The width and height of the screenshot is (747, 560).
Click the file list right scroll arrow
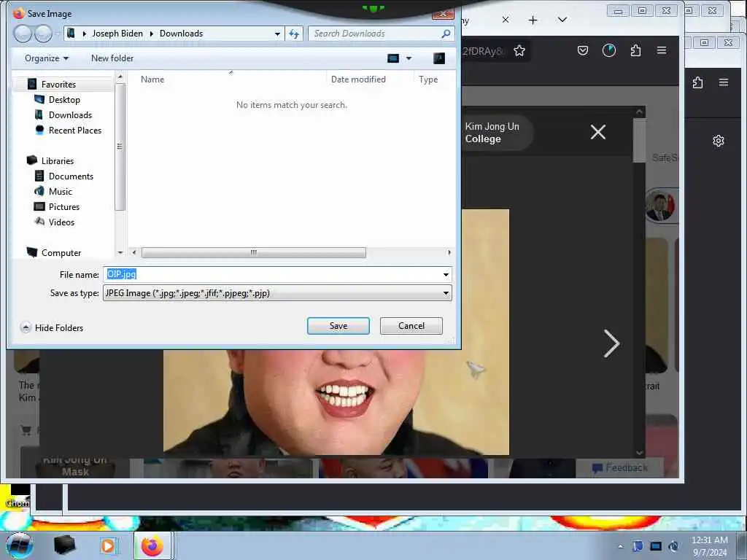449,252
